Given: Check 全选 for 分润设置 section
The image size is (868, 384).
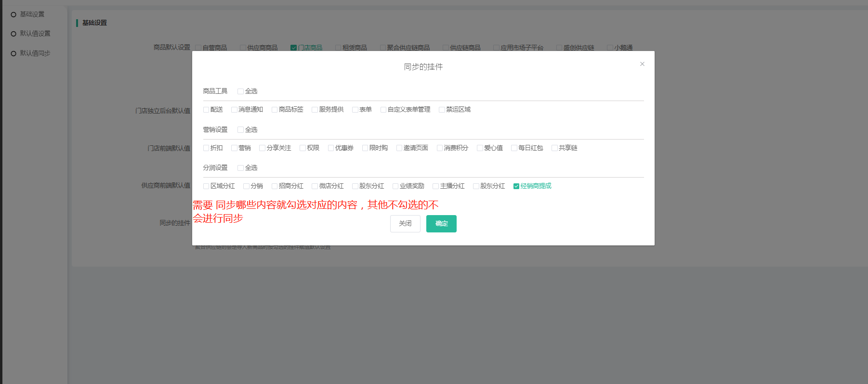Looking at the screenshot, I should [240, 168].
